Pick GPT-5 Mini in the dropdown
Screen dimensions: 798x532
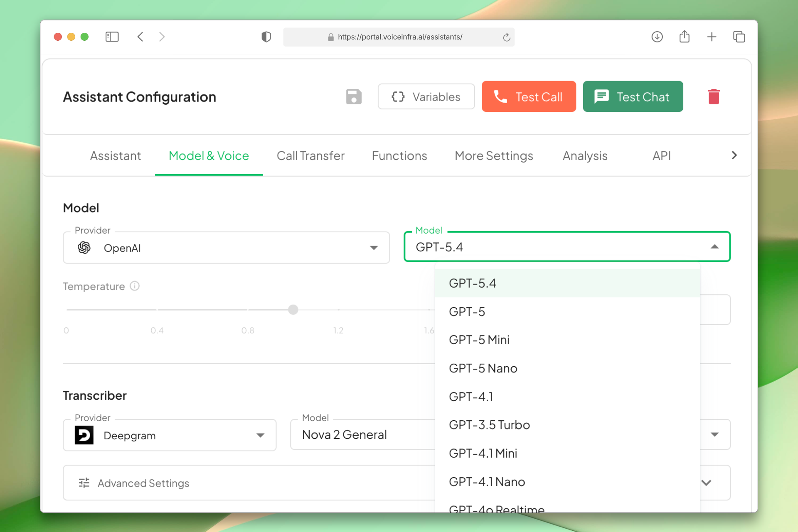coord(567,340)
